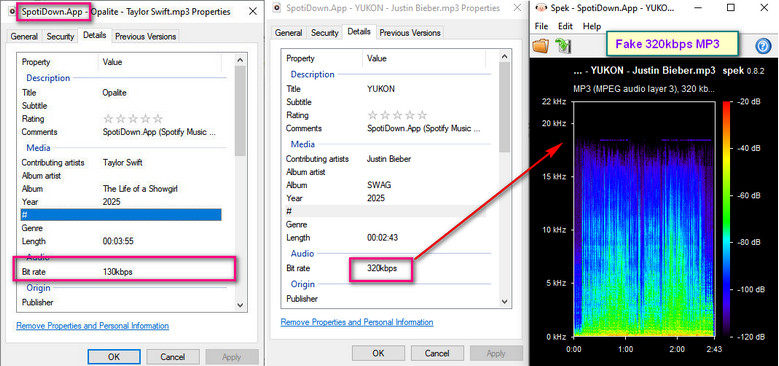The width and height of the screenshot is (779, 366).
Task: Click Genre row in YUKON window
Action: coord(385,224)
